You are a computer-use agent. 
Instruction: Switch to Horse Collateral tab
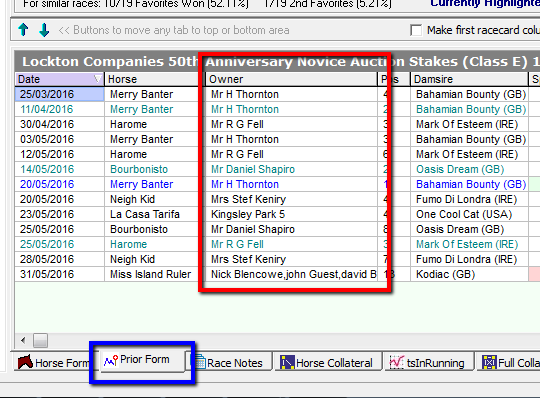pyautogui.click(x=329, y=363)
